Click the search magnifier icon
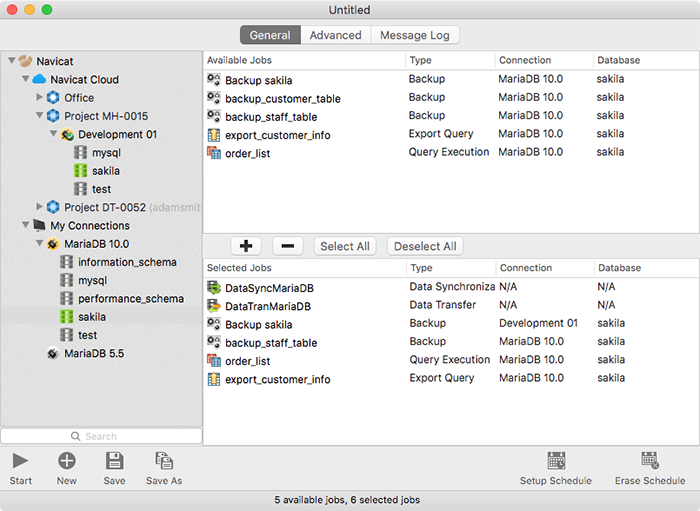The width and height of the screenshot is (700, 511). (x=75, y=436)
